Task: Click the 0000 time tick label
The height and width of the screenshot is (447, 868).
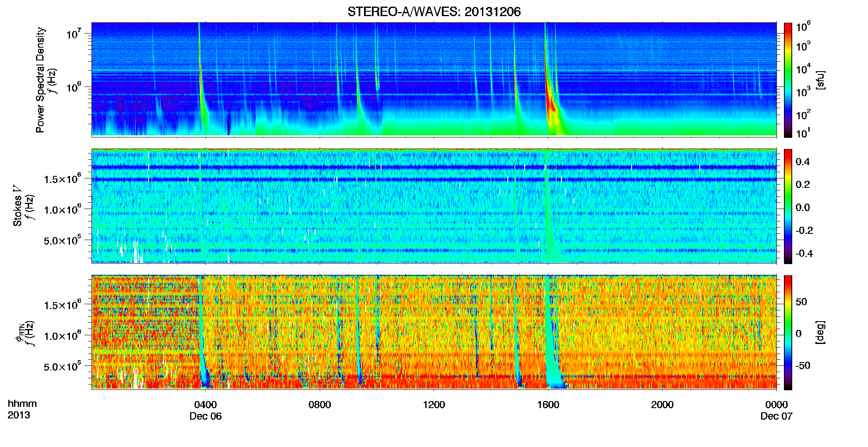Action: click(776, 405)
